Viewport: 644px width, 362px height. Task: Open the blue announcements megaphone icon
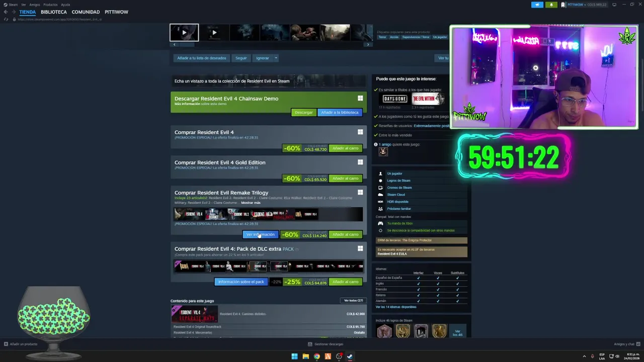pyautogui.click(x=537, y=5)
